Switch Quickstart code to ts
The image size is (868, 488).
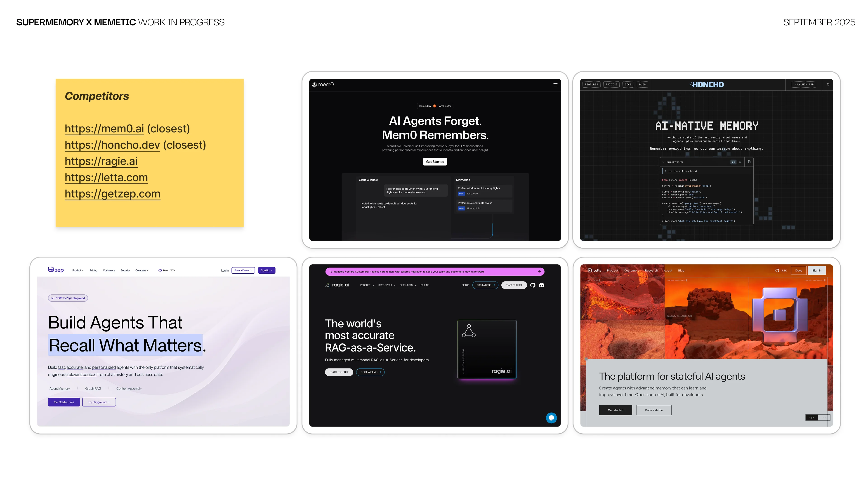[x=740, y=162]
